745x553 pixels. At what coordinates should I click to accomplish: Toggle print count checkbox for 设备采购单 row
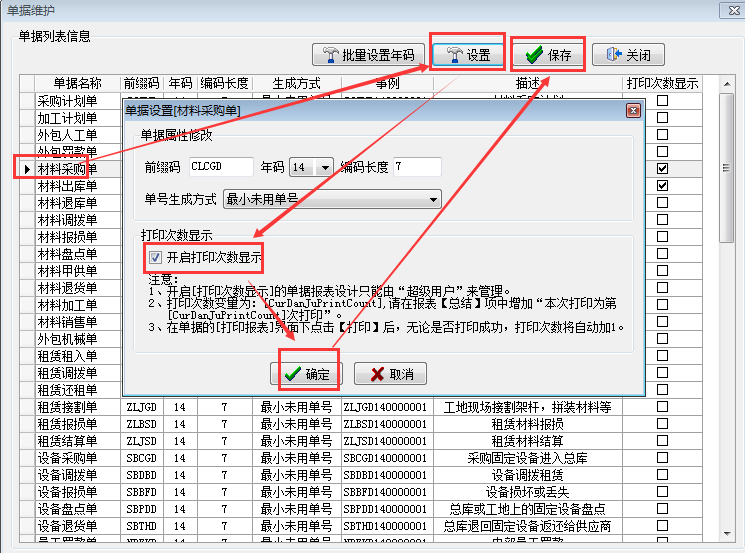[662, 458]
